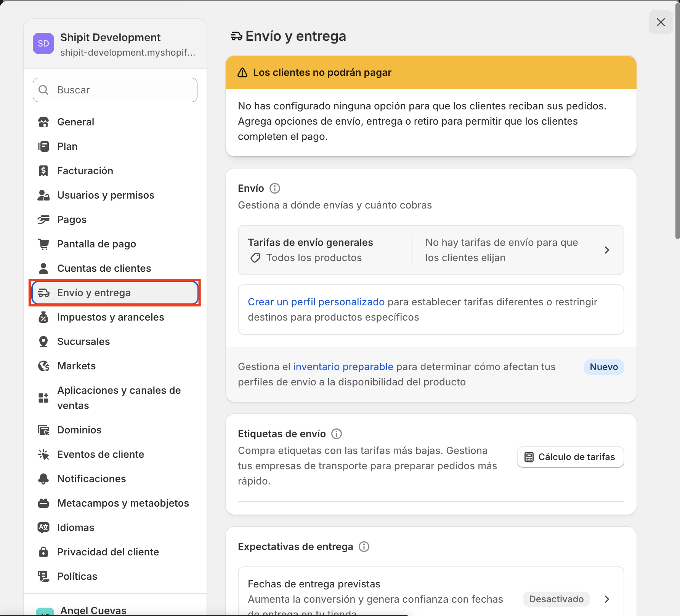Open the inventario preparable link
This screenshot has height=616, width=680.
tap(343, 367)
